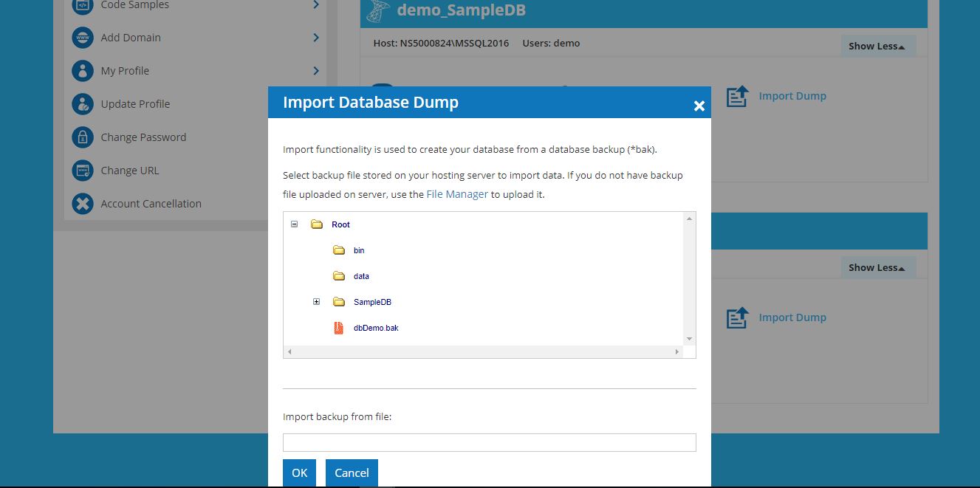Expand the SampleDB folder node
The width and height of the screenshot is (980, 488).
click(316, 301)
